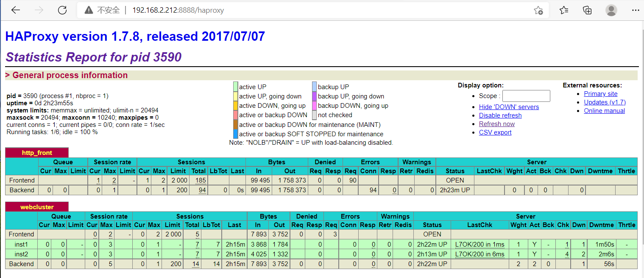Screen dimensions: 644x278
Task: Click the http_front proxy name header
Action: tap(37, 153)
